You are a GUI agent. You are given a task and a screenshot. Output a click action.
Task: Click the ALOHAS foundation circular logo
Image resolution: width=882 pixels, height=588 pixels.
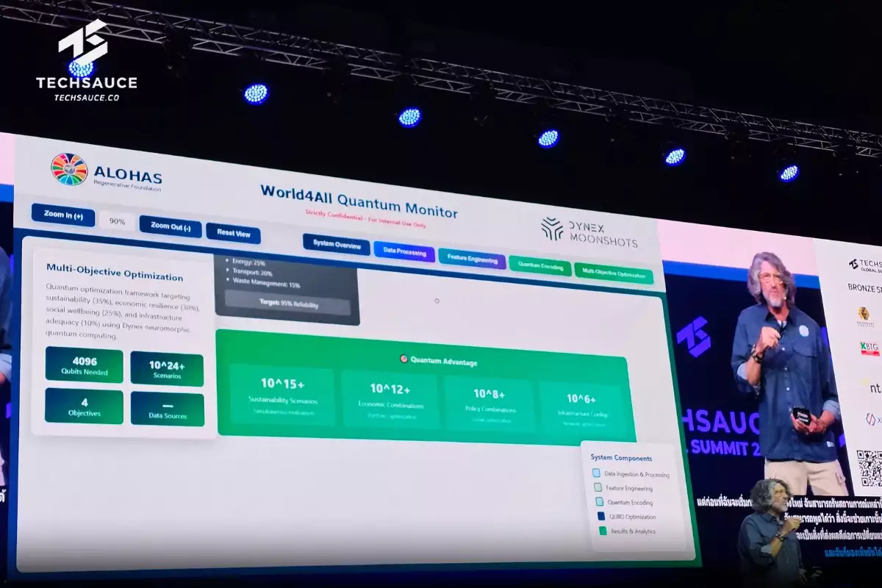pyautogui.click(x=69, y=170)
